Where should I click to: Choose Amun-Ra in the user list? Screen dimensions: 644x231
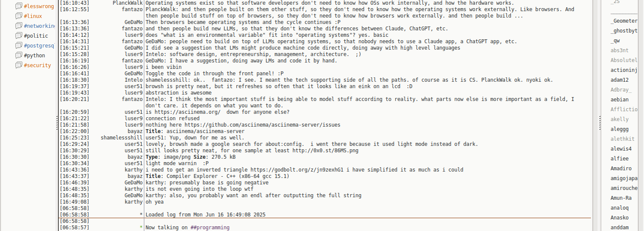[621, 198]
